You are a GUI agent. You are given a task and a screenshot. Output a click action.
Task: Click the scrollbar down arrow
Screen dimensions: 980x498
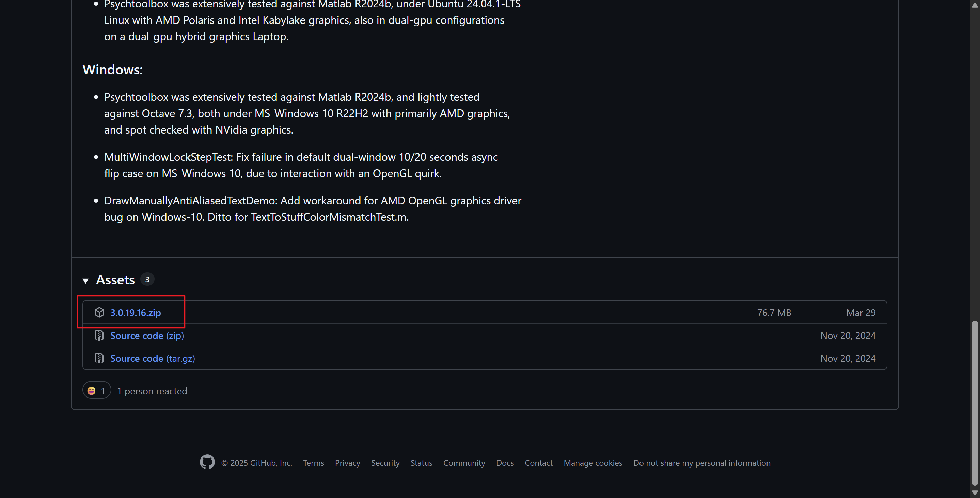pos(975,493)
